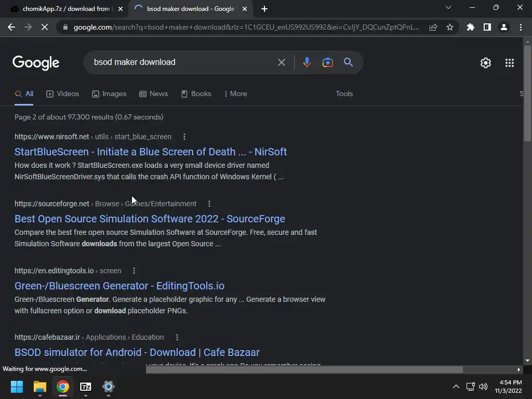The height and width of the screenshot is (399, 532).
Task: Expand the More search filters
Action: point(235,94)
